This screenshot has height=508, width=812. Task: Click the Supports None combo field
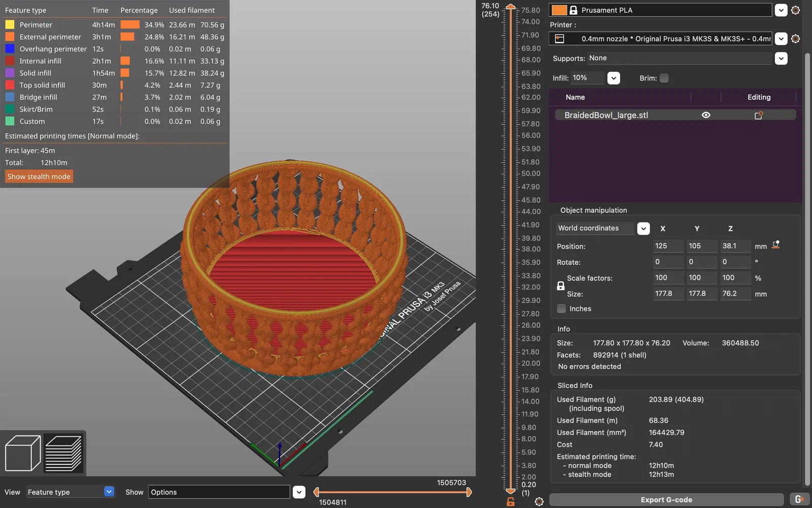pos(680,58)
